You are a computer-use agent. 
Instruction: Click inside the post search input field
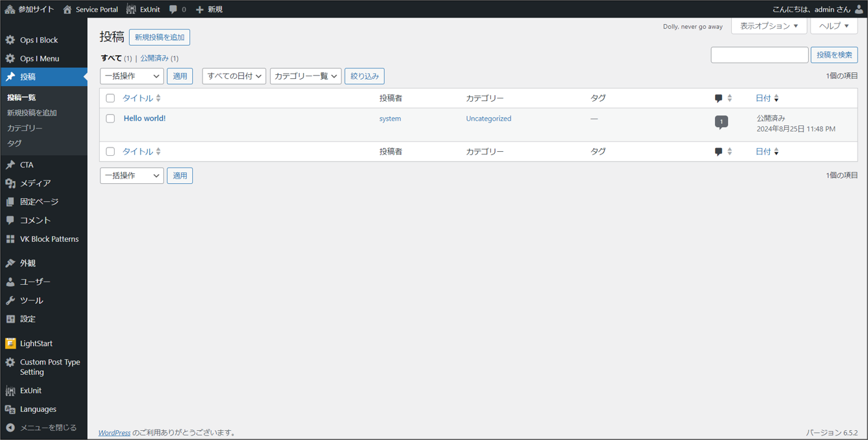(x=759, y=55)
